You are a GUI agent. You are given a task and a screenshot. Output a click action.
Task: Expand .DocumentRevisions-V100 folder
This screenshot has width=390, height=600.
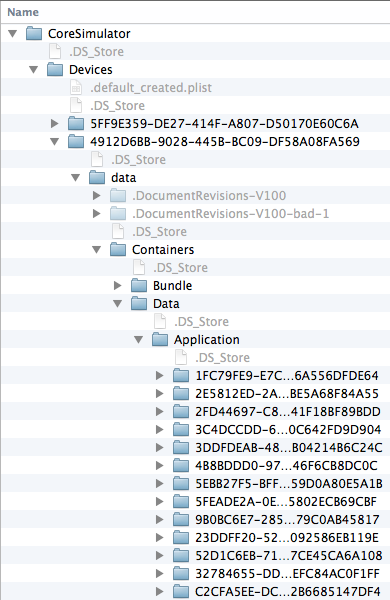[x=97, y=196]
